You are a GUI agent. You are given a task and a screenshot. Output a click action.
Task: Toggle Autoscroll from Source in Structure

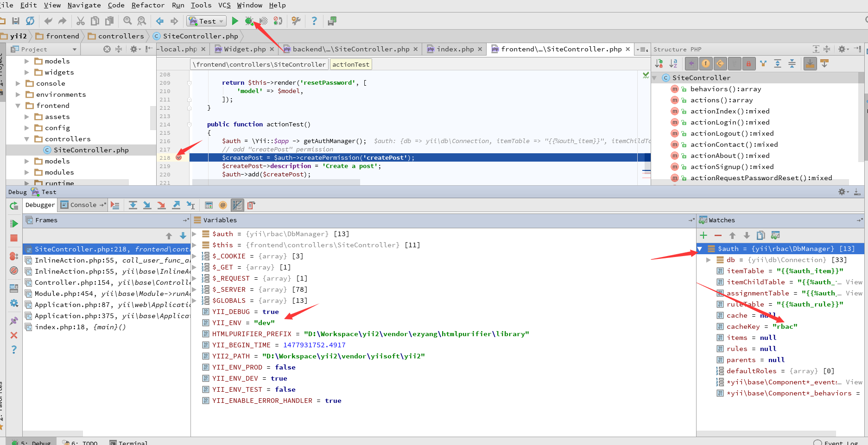(x=824, y=63)
